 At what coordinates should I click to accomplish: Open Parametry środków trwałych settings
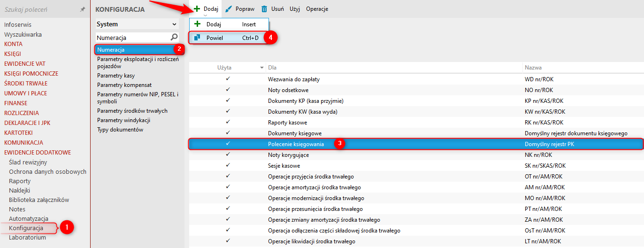pos(132,111)
